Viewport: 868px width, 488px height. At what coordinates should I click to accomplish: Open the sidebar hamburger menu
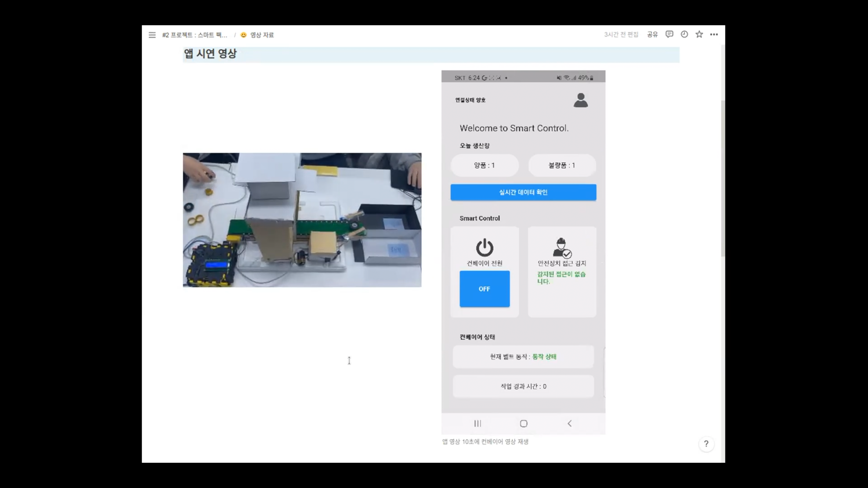pos(152,35)
